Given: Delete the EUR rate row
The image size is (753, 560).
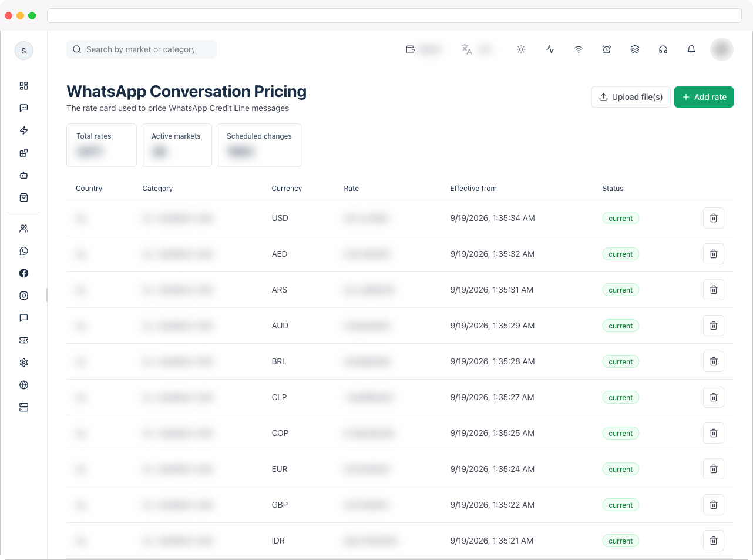Looking at the screenshot, I should [714, 469].
